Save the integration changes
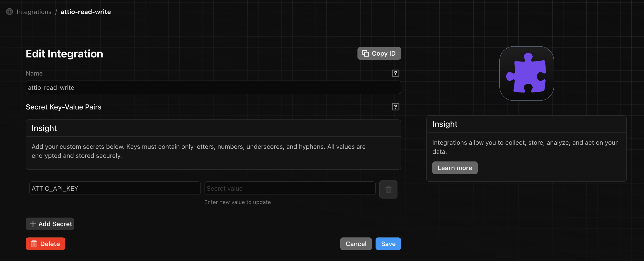The width and height of the screenshot is (644, 261). pyautogui.click(x=388, y=244)
